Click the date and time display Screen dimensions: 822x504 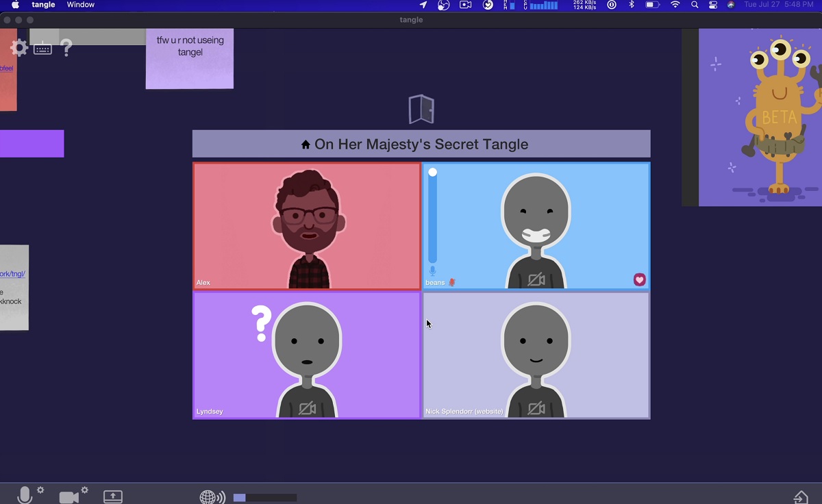779,5
